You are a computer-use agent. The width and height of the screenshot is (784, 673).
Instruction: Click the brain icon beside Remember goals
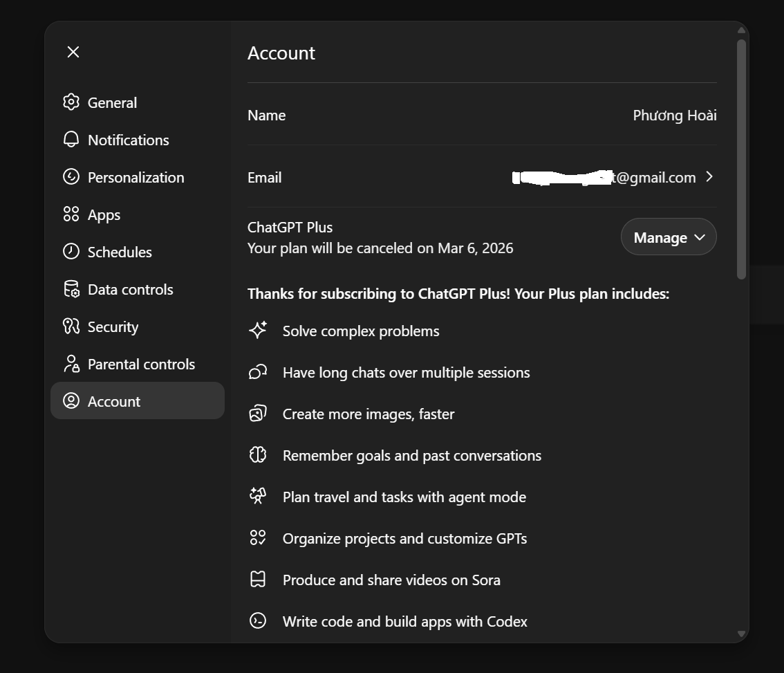[x=258, y=455]
